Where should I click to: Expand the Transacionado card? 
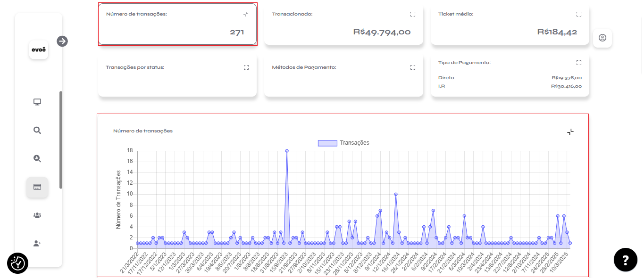[413, 14]
